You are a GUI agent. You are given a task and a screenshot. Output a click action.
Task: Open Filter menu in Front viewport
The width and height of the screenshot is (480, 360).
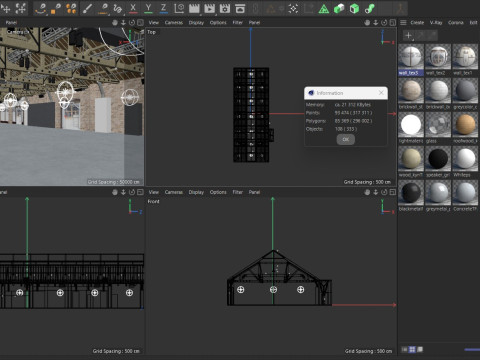point(237,192)
